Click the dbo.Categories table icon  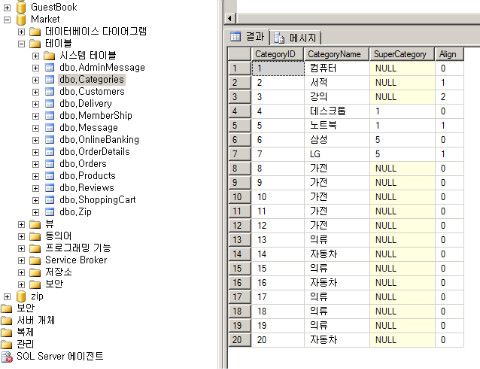point(49,80)
